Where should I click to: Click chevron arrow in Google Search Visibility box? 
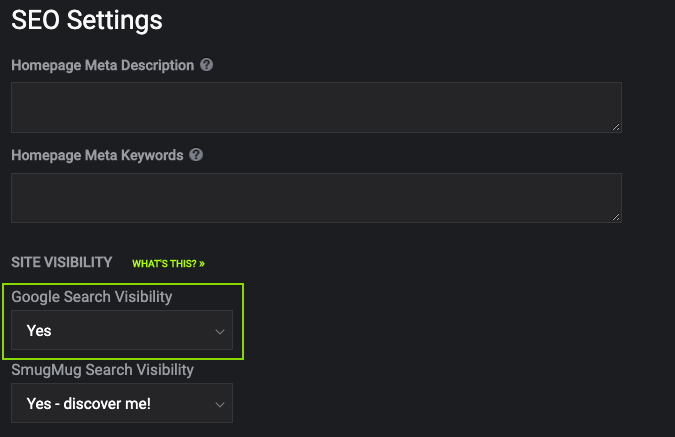click(220, 332)
